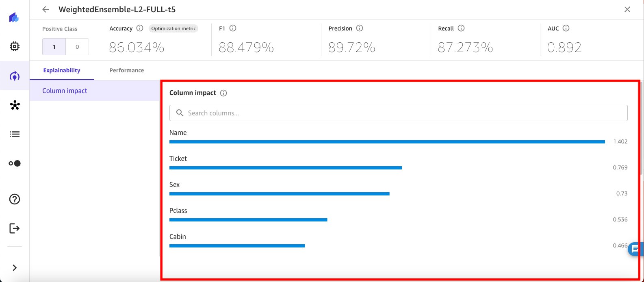This screenshot has height=282, width=644.
Task: Expand the sidebar with the chevron arrow
Action: (15, 268)
